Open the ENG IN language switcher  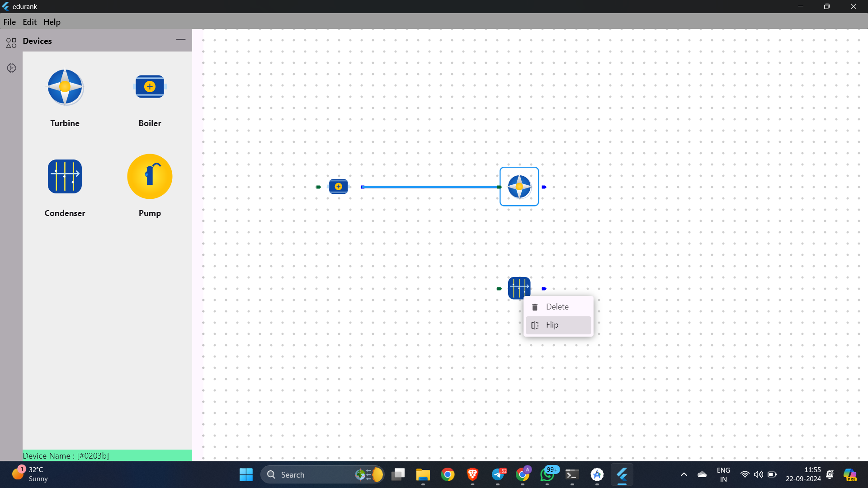[x=723, y=475]
